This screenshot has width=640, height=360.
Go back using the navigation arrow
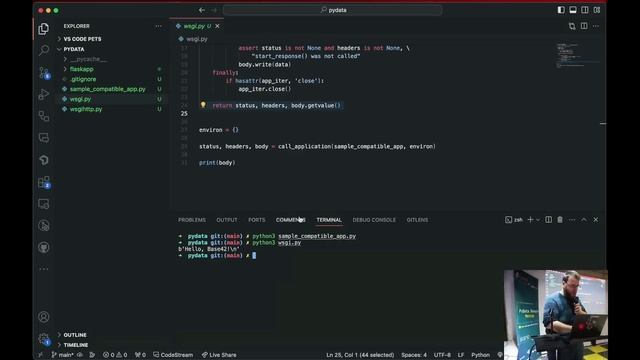point(202,10)
